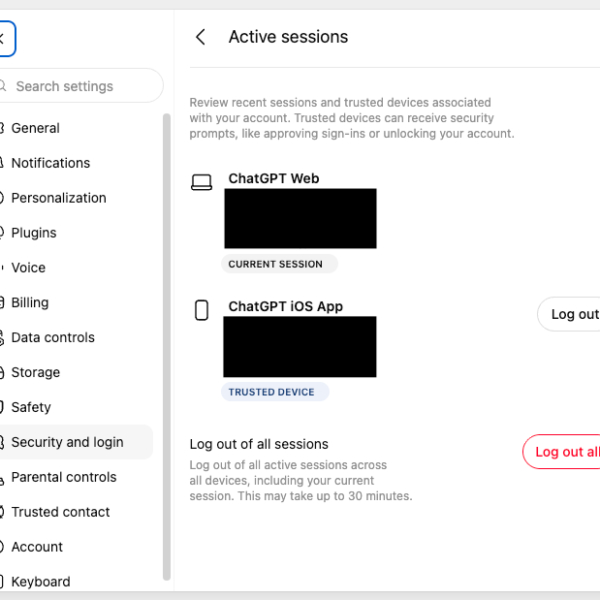Click the CURRENT SESSION badge
Viewport: 600px width, 600px height.
pos(279,264)
